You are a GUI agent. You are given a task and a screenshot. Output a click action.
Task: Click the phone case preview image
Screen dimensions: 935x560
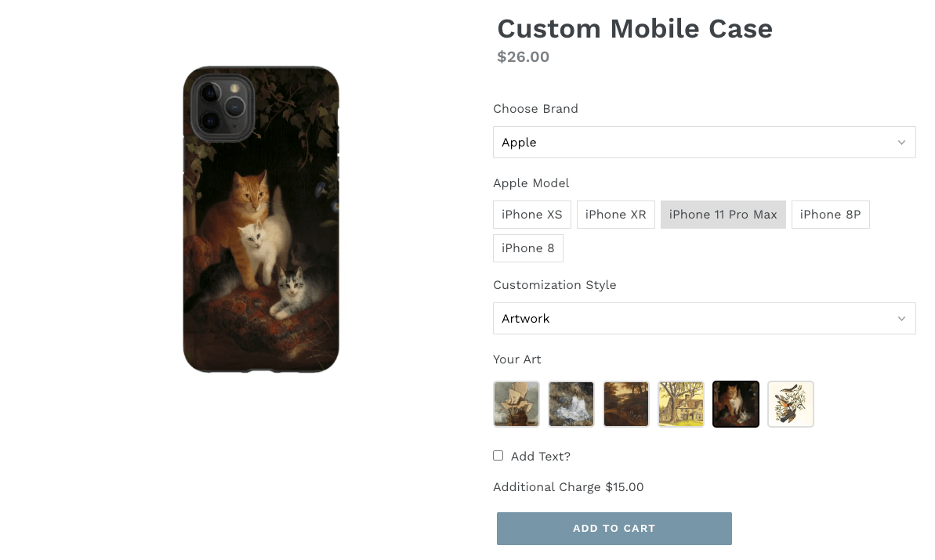click(261, 219)
